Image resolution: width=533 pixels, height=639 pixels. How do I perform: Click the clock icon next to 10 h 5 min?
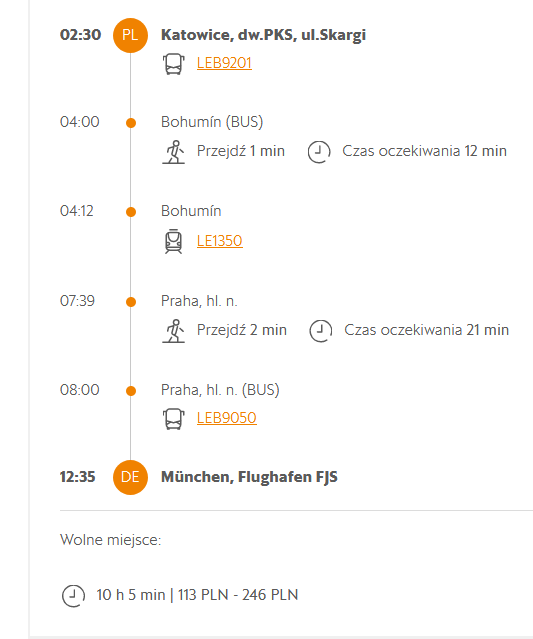73,595
